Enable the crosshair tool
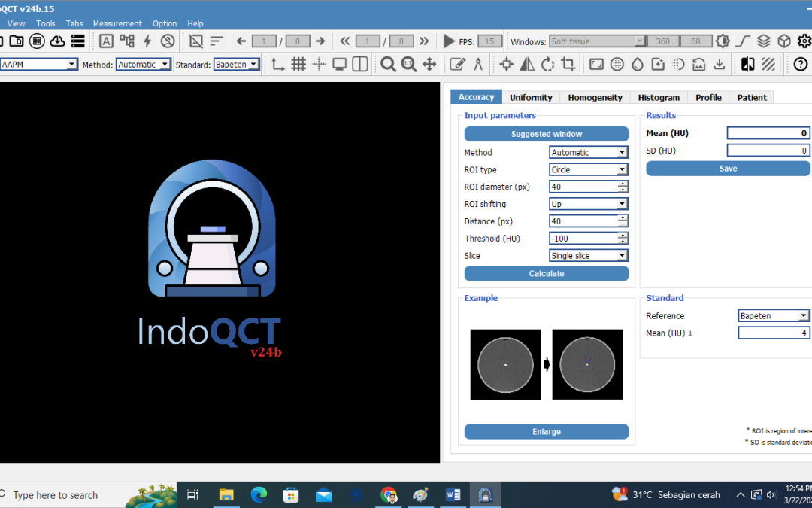 (x=320, y=64)
